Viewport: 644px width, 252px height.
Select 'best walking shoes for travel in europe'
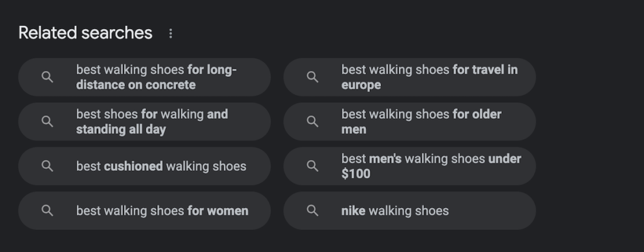coord(410,77)
